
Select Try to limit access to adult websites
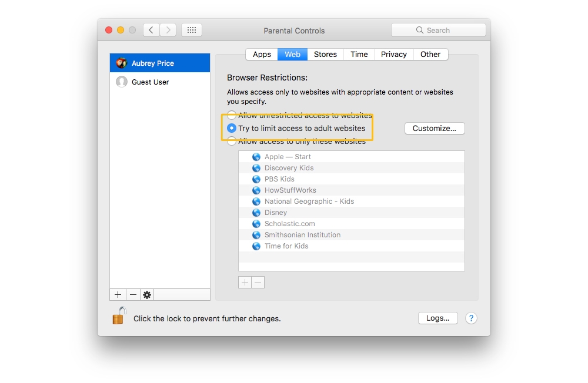(x=232, y=128)
